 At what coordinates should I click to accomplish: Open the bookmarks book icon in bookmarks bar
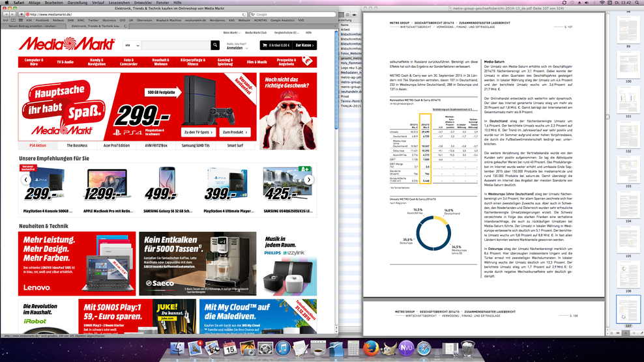point(13,20)
